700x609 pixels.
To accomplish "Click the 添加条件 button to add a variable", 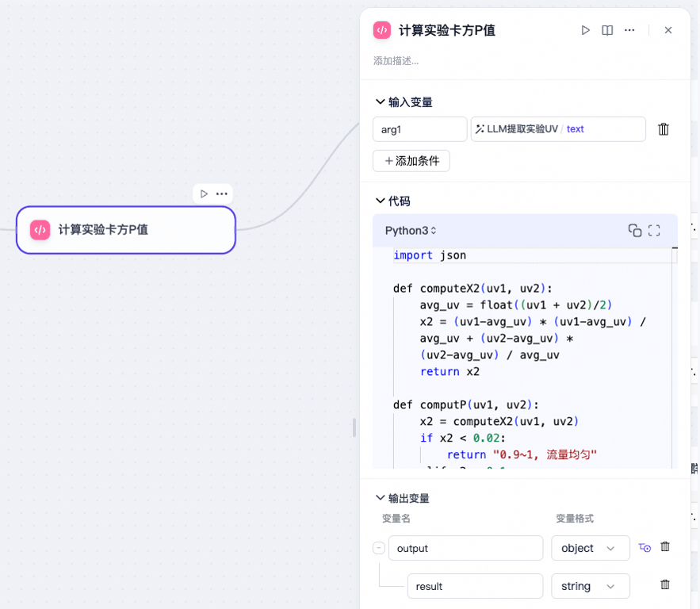I will click(411, 160).
